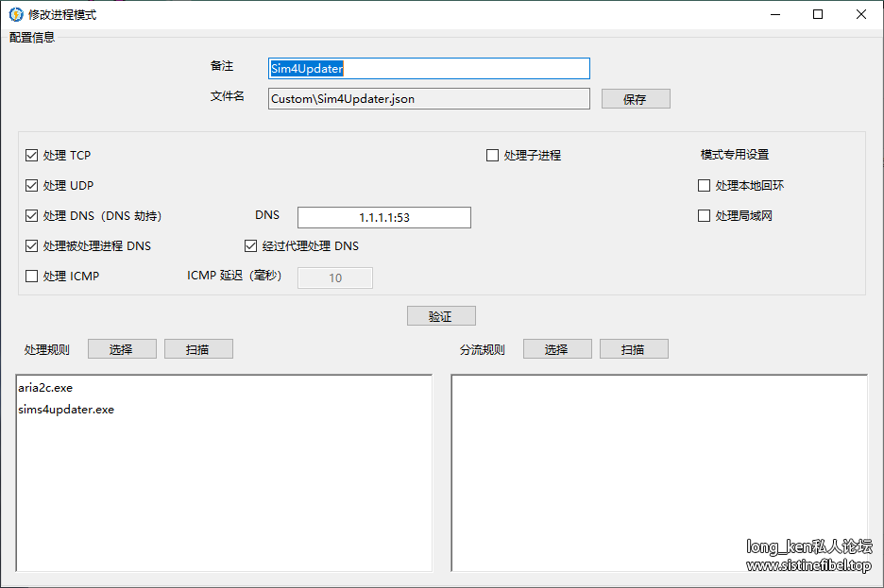Toggle the 处理 UDP checkbox
The width and height of the screenshot is (884, 588).
(x=32, y=186)
